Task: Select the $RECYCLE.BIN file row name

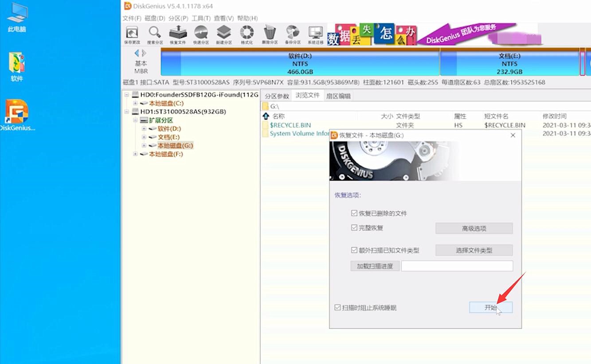Action: coord(290,125)
